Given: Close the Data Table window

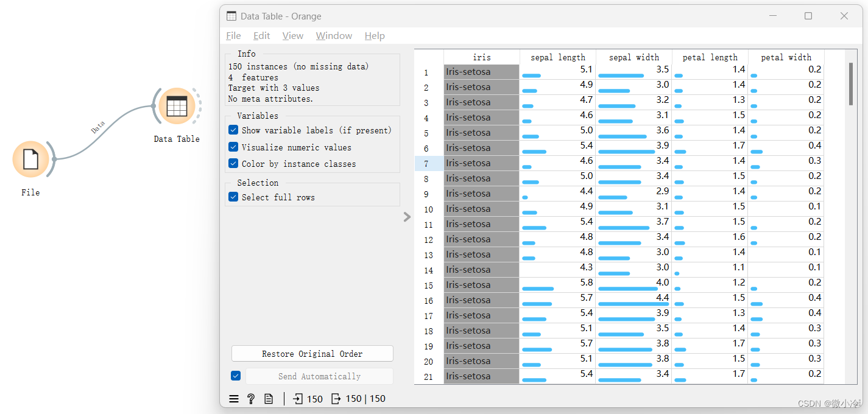Looking at the screenshot, I should coord(844,16).
